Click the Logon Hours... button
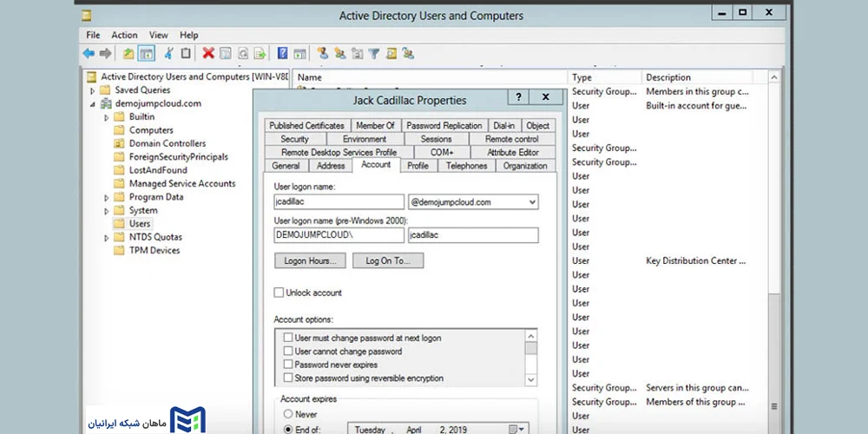The image size is (868, 434). point(310,260)
